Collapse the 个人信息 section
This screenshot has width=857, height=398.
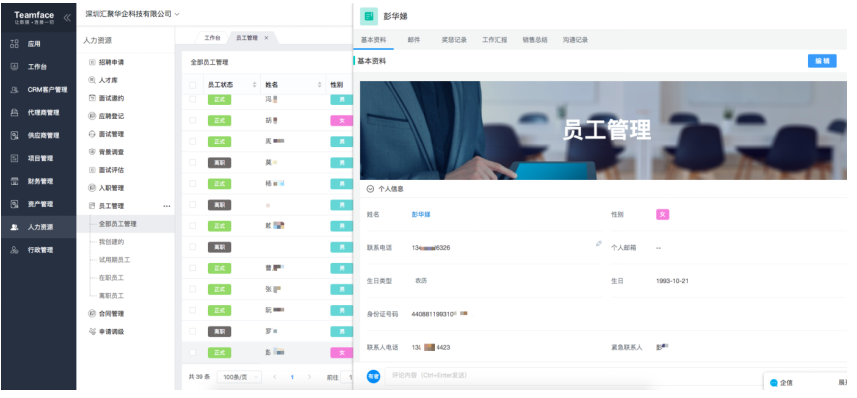370,189
